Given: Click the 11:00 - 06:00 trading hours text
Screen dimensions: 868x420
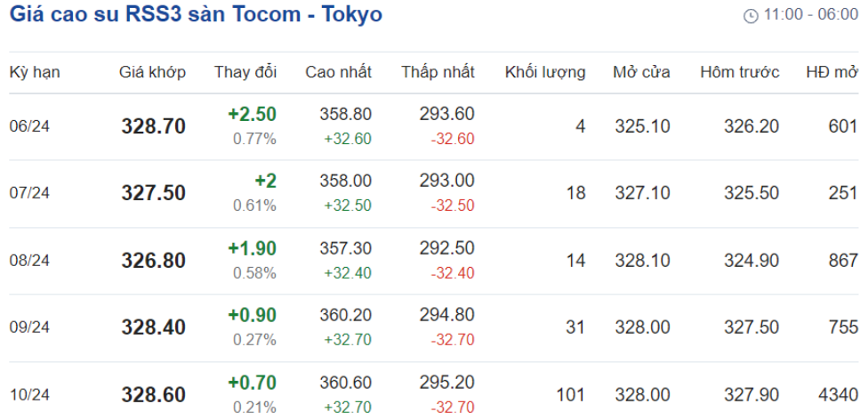Looking at the screenshot, I should click(811, 15).
